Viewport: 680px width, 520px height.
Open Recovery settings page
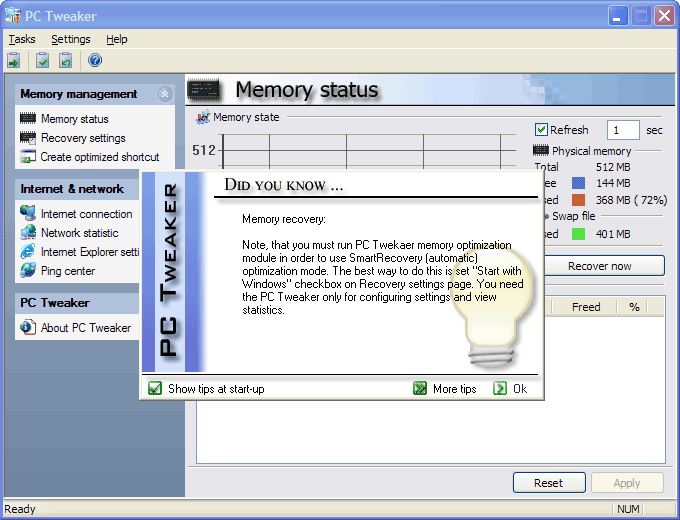point(83,138)
